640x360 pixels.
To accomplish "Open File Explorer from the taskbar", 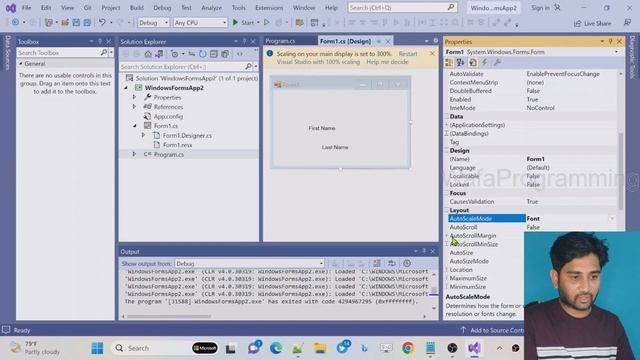I will (x=320, y=348).
